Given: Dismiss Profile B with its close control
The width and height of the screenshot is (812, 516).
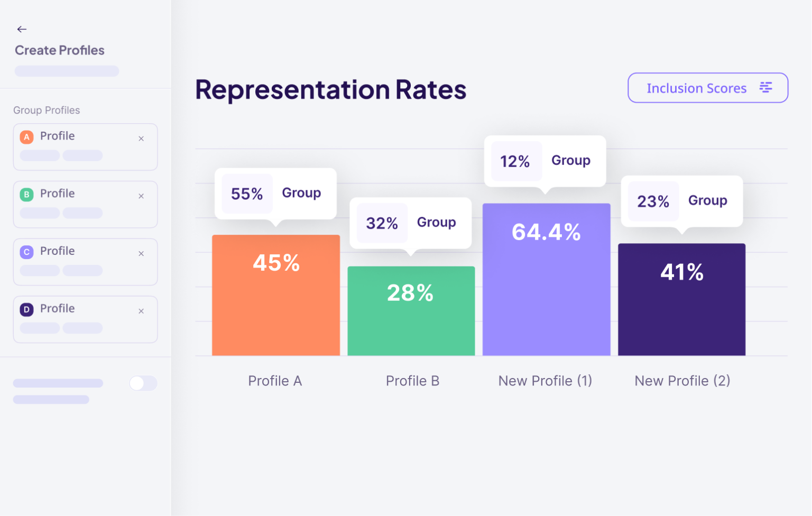Looking at the screenshot, I should (141, 196).
